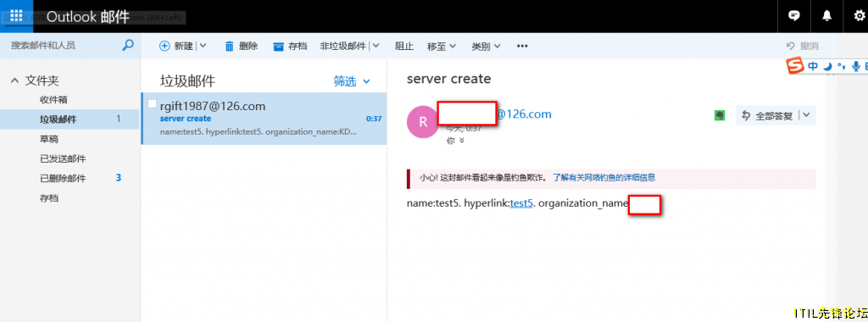Viewport: 868px width, 322px height.
Task: Open the 类别 categories dropdown
Action: [x=486, y=47]
